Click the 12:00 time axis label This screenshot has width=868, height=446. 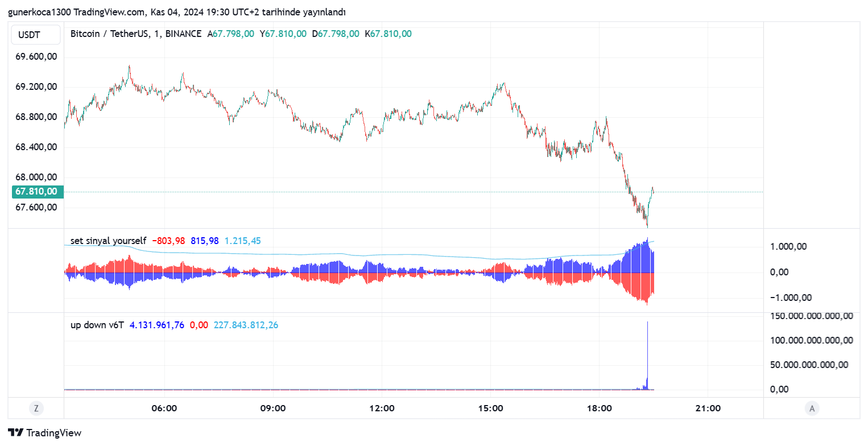tap(382, 408)
